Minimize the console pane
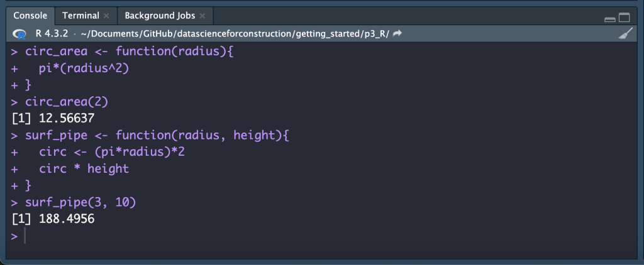 609,19
